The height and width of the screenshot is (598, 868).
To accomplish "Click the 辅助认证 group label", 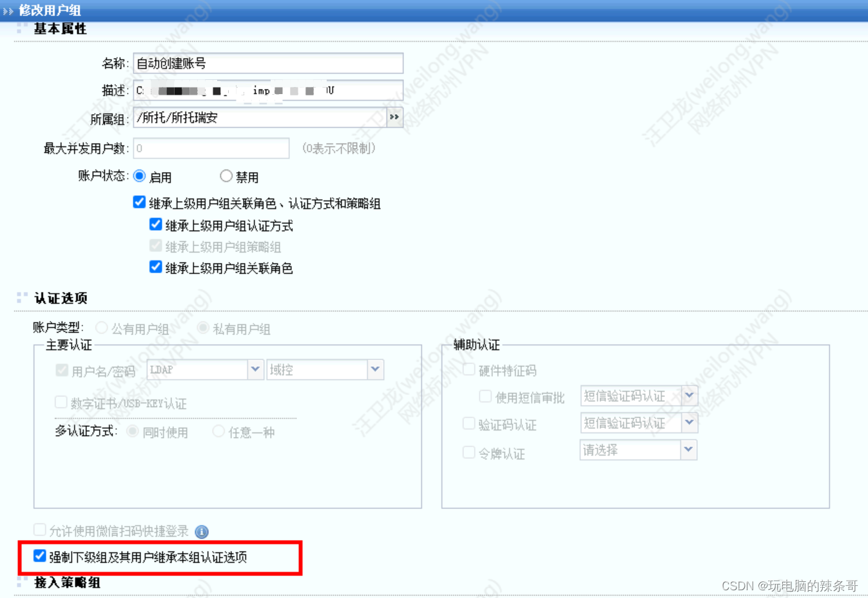I will click(476, 345).
